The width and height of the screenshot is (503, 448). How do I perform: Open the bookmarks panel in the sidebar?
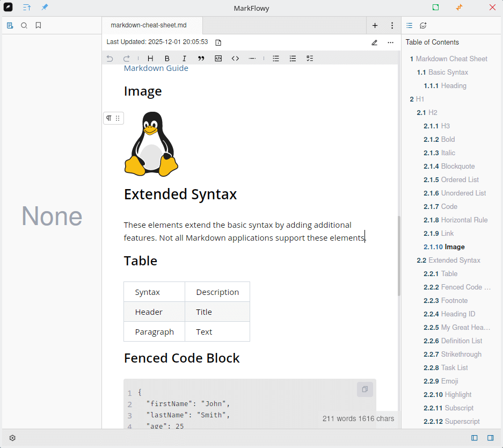pos(38,25)
